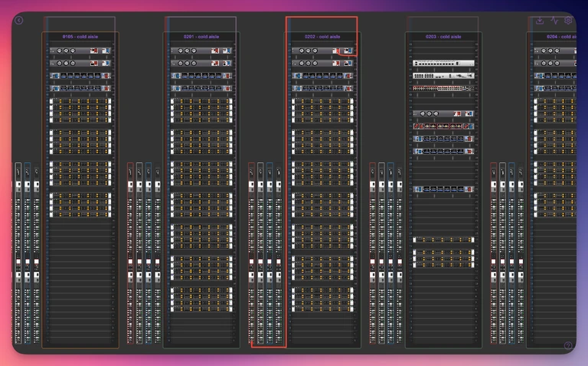Screen dimensions: 588x366
Task: Select topmost power shelf in rack 0105
Action: tap(80, 51)
